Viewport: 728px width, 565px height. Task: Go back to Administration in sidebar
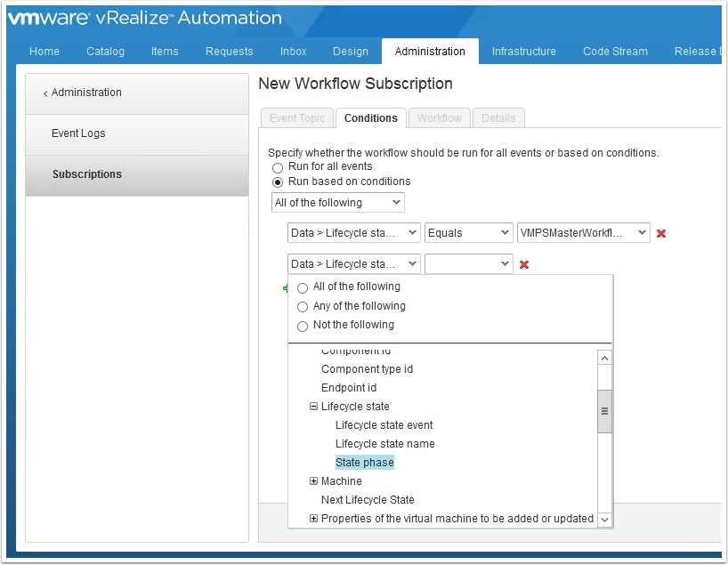[x=137, y=93]
